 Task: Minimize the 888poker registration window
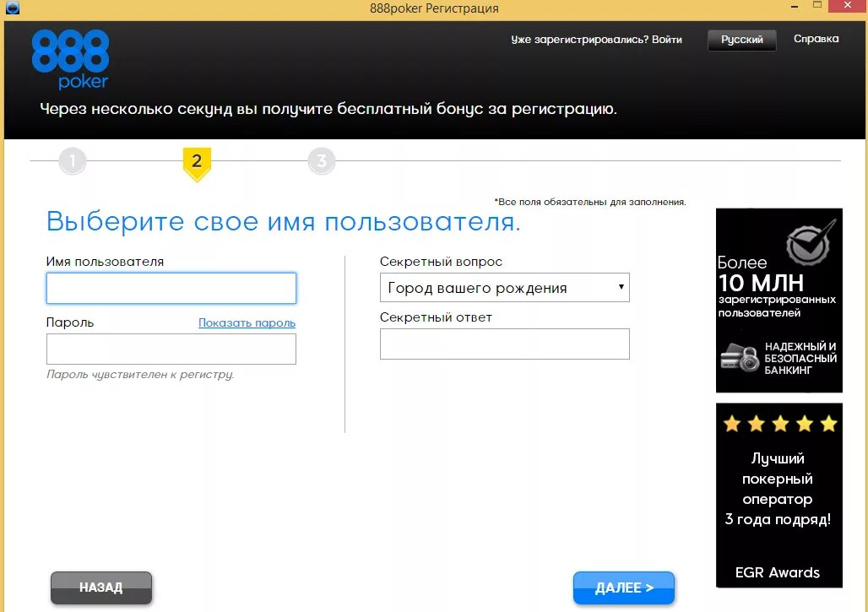coord(795,7)
